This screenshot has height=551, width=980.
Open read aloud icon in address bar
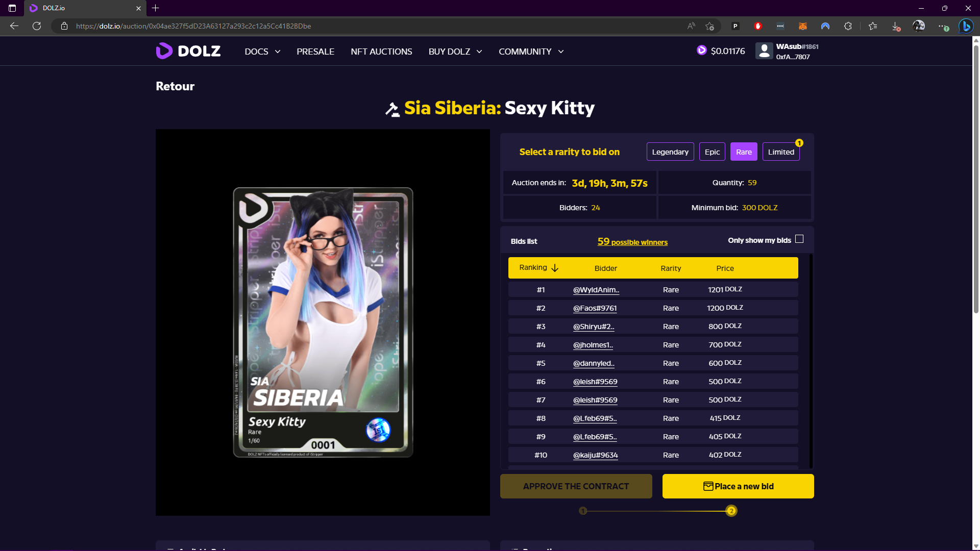click(x=691, y=26)
